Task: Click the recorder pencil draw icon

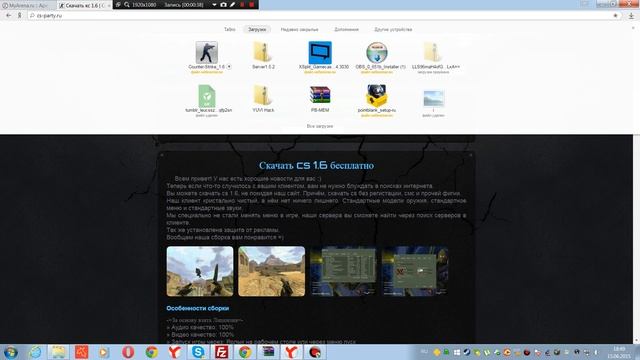Action: [x=232, y=4]
